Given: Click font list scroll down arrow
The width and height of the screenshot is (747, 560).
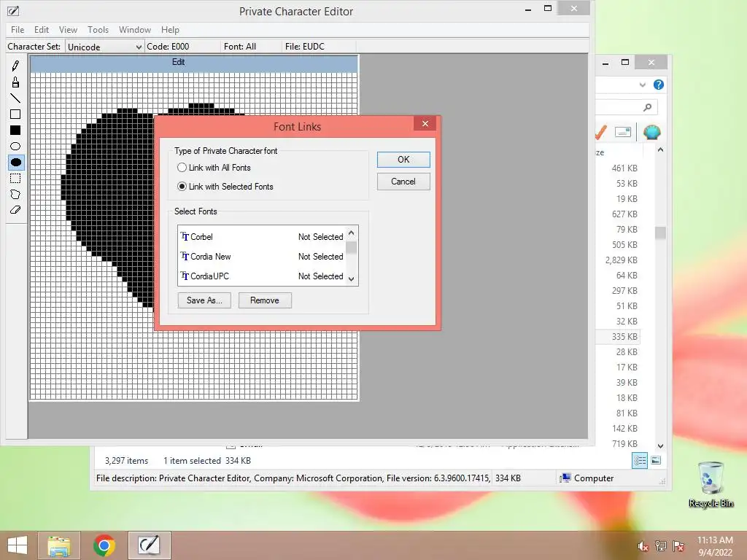Looking at the screenshot, I should point(351,279).
